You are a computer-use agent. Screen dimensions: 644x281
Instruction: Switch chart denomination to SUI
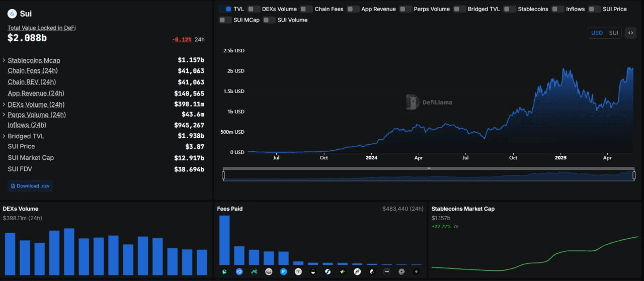point(613,33)
